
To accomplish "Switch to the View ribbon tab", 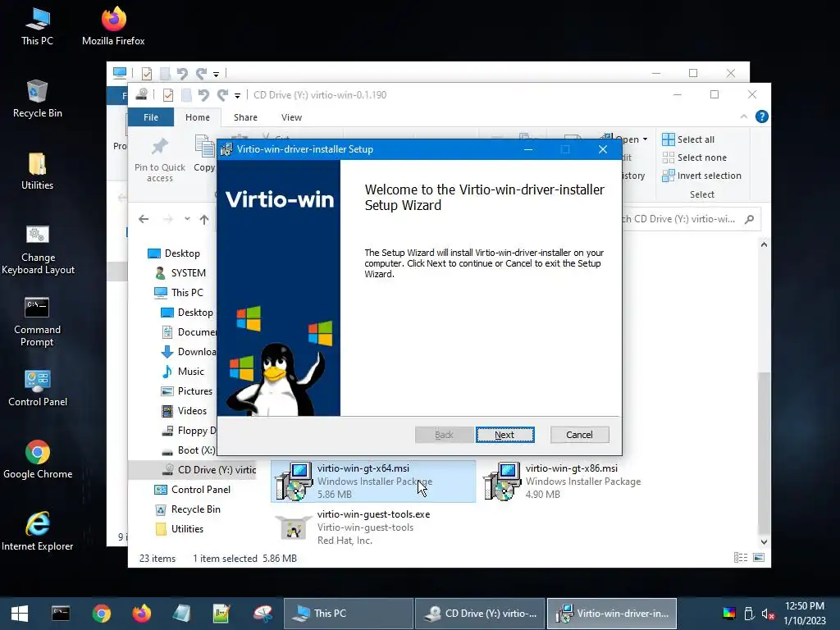I will 291,117.
